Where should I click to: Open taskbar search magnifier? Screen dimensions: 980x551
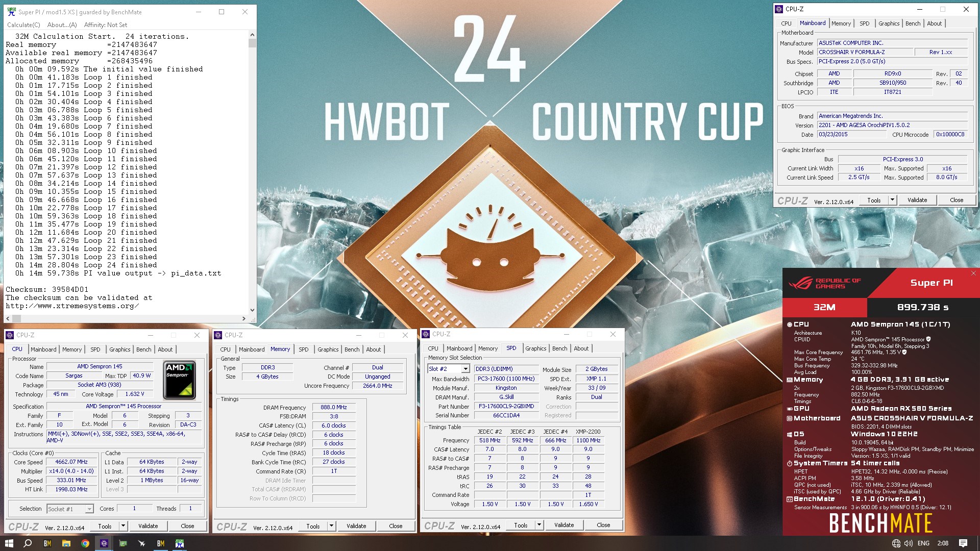click(x=28, y=543)
